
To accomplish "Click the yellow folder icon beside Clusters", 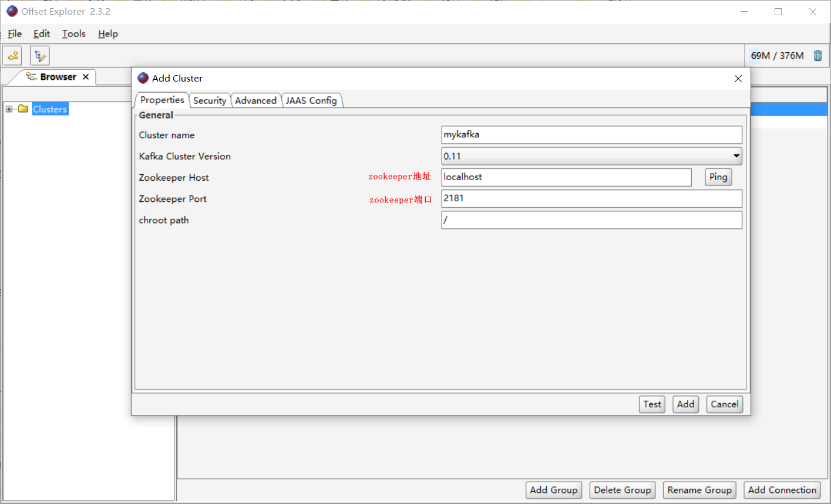I will [23, 109].
